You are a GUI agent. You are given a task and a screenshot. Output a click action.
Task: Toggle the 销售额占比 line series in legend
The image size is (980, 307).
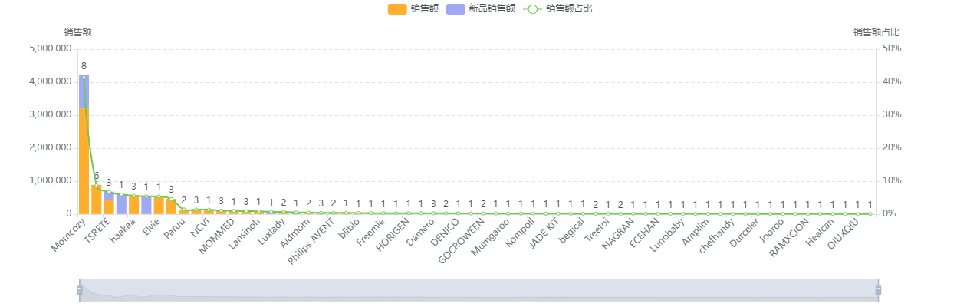[557, 8]
